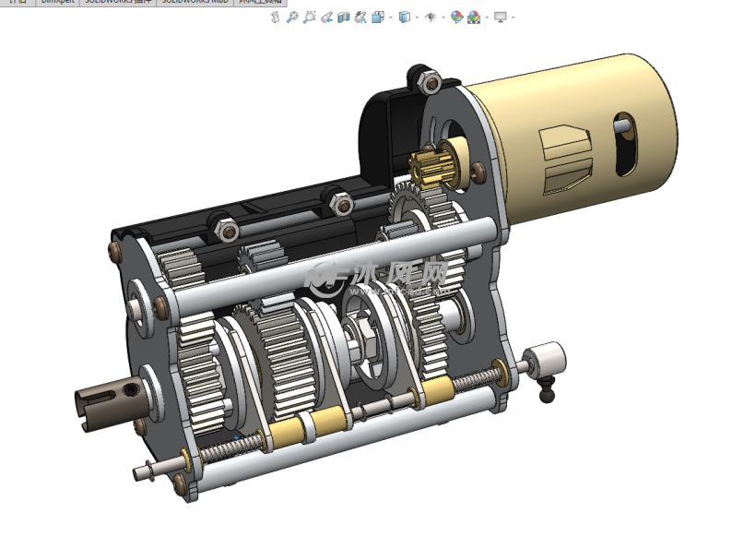Open Dynamic Annotation Views tool
The height and width of the screenshot is (560, 756).
point(360,18)
